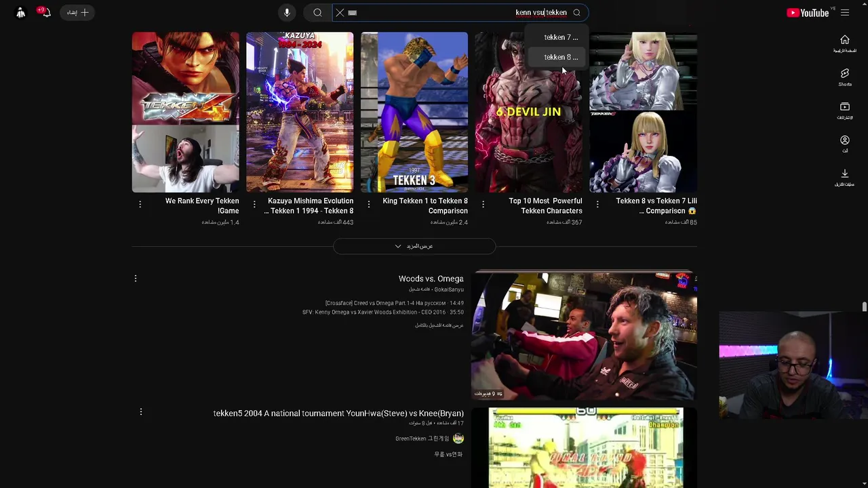
Task: Start voice search with microphone icon
Action: [x=287, y=13]
